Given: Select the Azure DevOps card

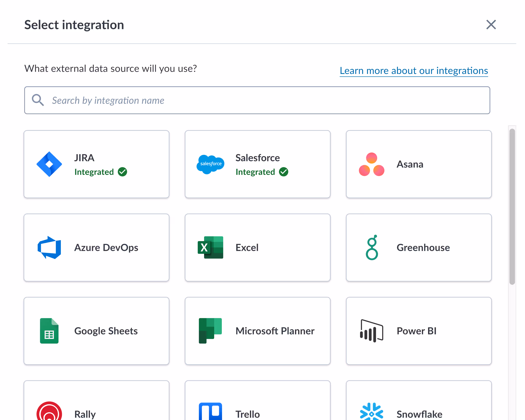Looking at the screenshot, I should pyautogui.click(x=96, y=248).
